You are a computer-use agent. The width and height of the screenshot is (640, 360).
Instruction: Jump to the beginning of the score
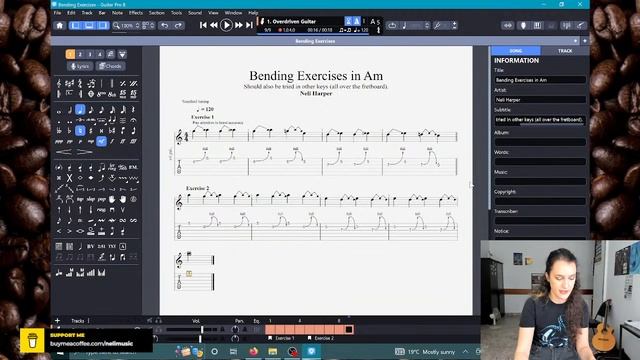click(x=203, y=25)
